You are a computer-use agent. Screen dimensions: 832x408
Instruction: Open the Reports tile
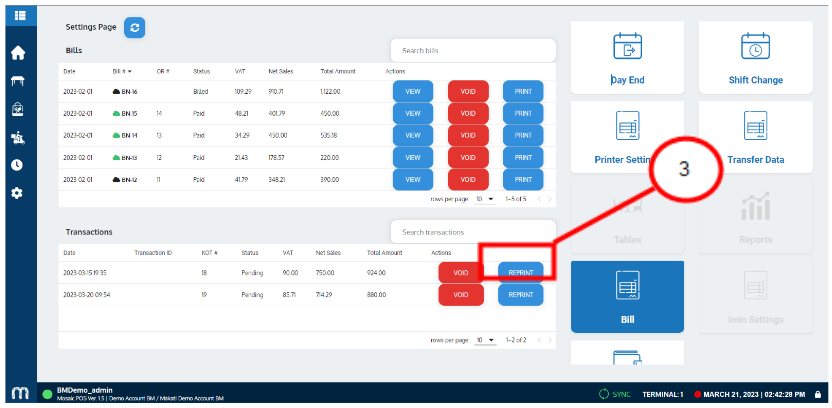[756, 217]
